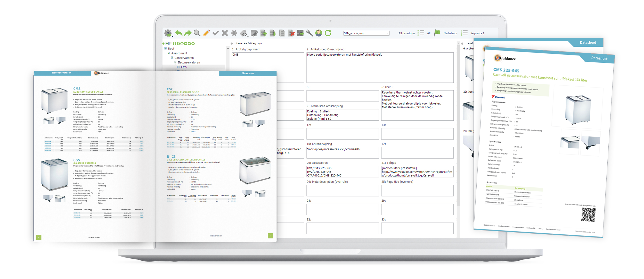The height and width of the screenshot is (279, 644).
Task: Click the green undo arrow
Action: point(178,33)
